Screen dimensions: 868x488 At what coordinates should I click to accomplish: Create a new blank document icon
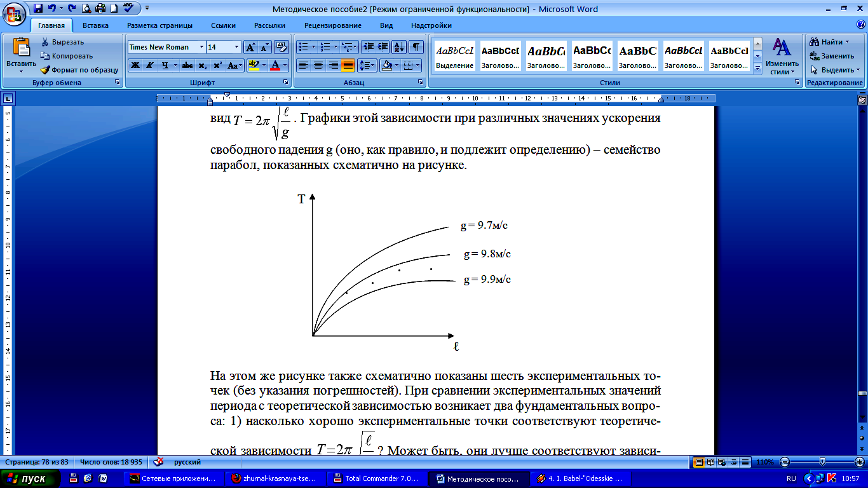coord(114,9)
